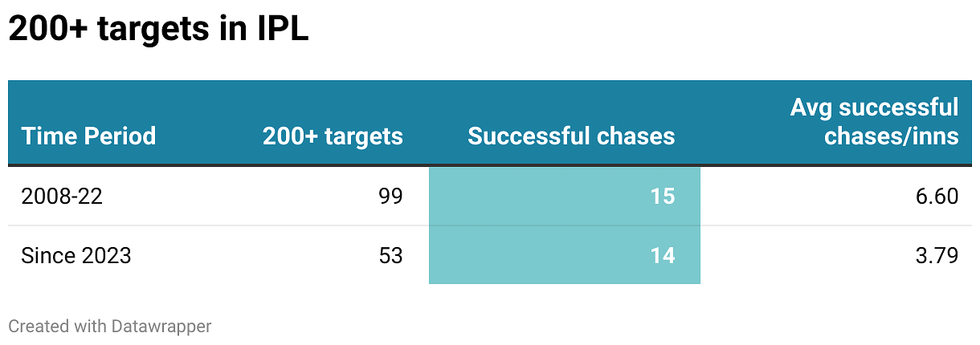Open the "Datawrapper" credit link
Screen dimensions: 980x345
pyautogui.click(x=159, y=327)
